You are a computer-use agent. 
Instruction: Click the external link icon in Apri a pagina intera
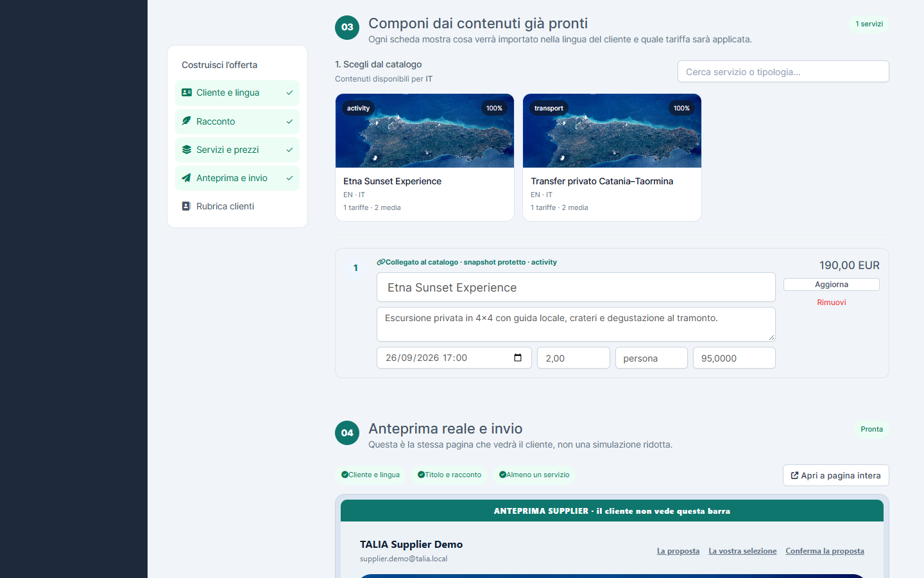[x=795, y=475]
